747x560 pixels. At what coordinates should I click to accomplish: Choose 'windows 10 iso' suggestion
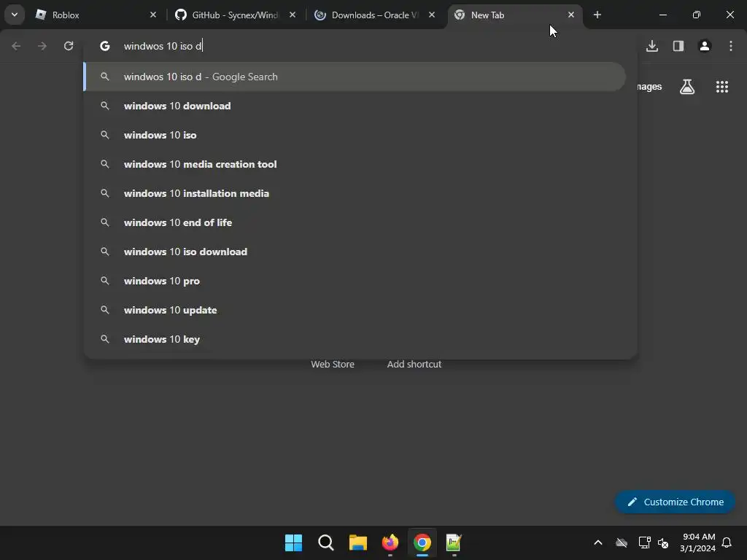[355, 135]
